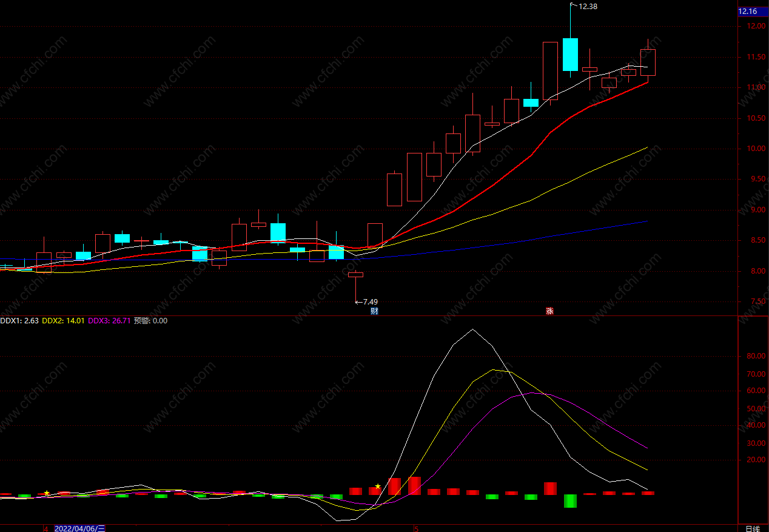
Task: Click the DDX2: 14.01 indicator label
Action: 64,321
